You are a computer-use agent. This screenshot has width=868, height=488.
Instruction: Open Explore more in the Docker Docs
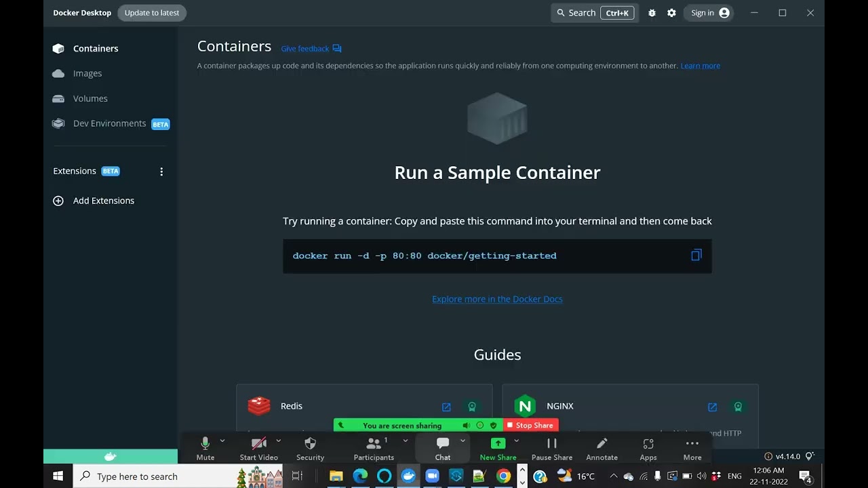(x=497, y=299)
